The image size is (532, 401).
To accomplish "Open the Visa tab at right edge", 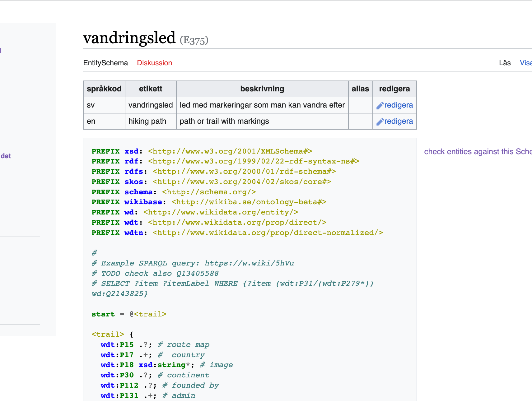I will [526, 63].
